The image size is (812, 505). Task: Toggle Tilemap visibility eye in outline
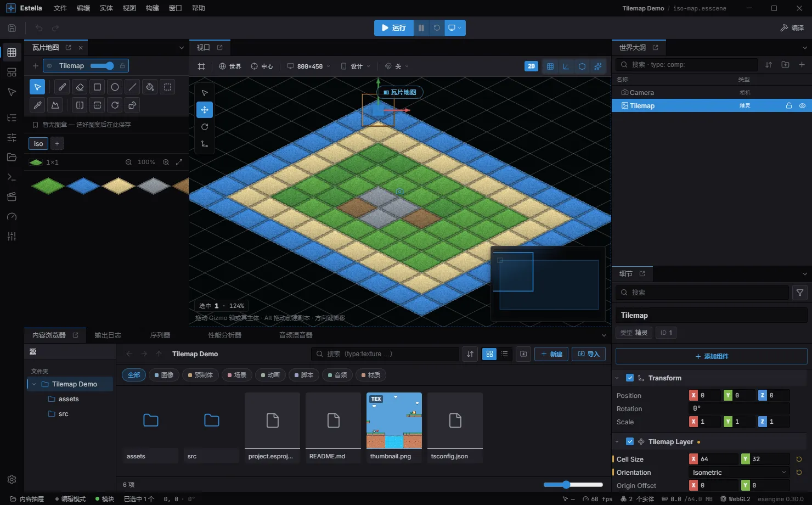[802, 106]
